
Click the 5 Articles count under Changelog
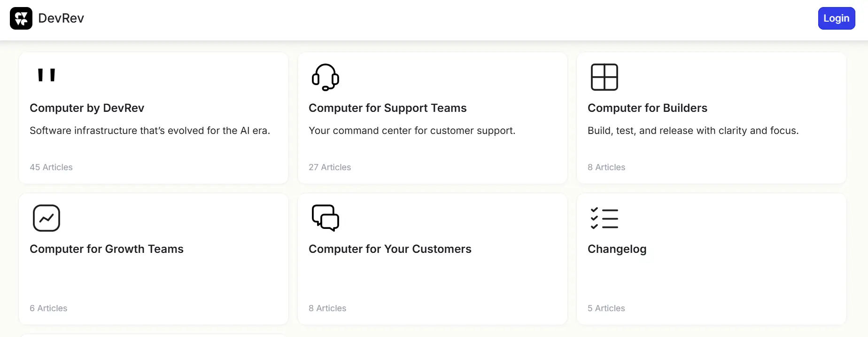click(606, 308)
